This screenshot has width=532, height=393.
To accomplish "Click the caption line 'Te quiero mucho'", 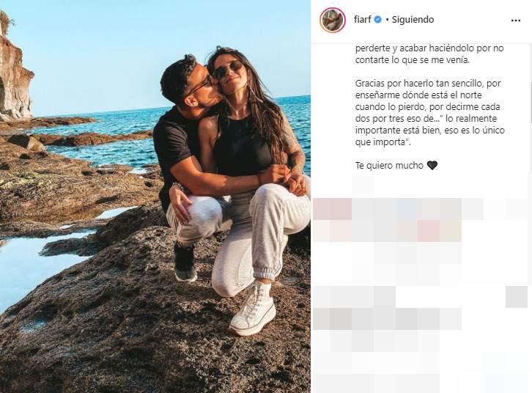I will (x=389, y=166).
